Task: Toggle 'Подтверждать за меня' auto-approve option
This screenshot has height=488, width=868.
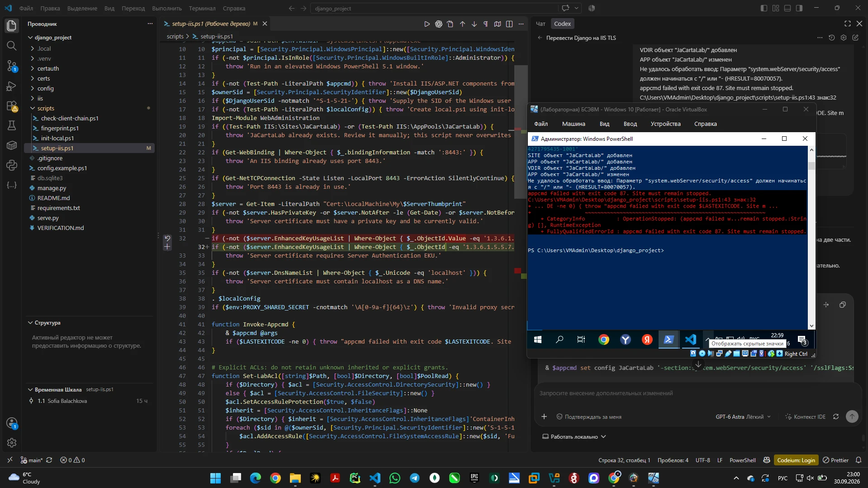Action: [588, 417]
